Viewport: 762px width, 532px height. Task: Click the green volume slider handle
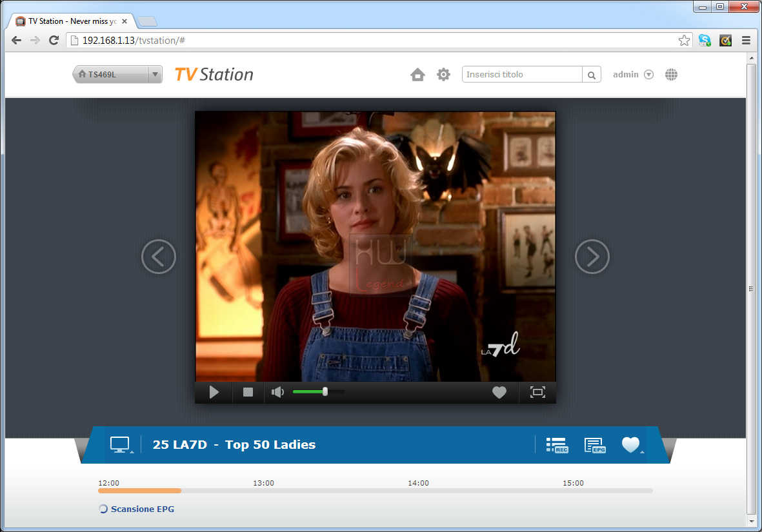[x=325, y=391]
